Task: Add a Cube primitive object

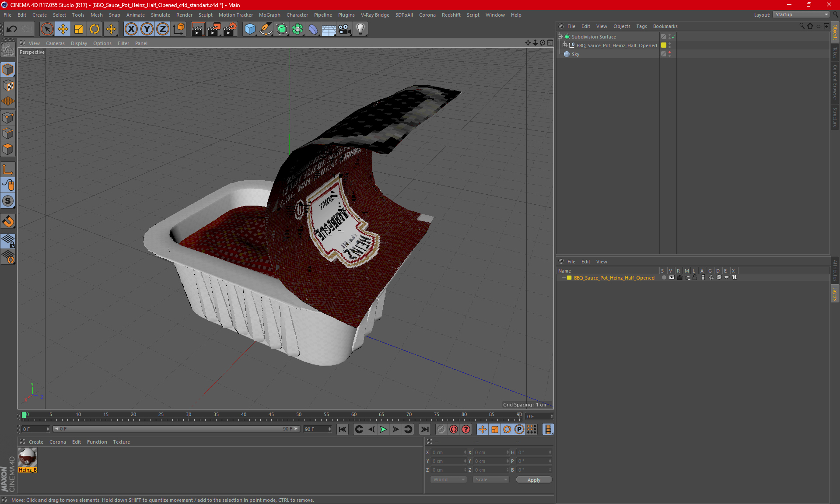Action: (x=250, y=29)
